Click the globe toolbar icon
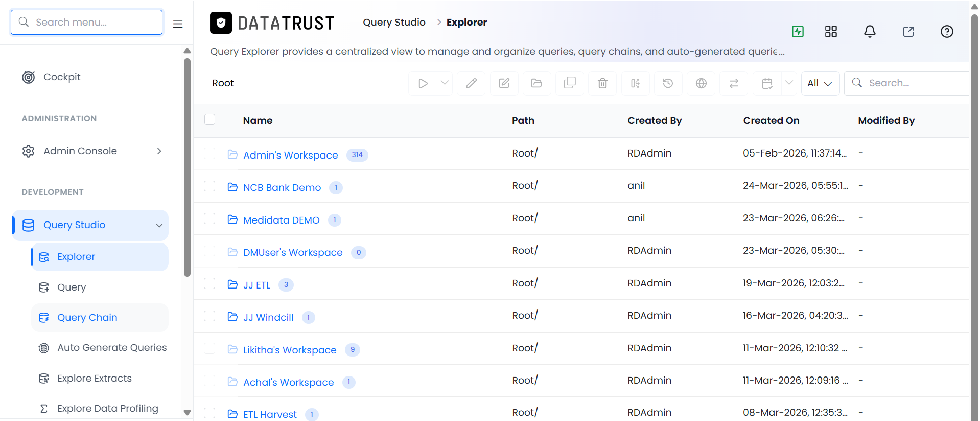Viewport: 980px width, 421px height. (x=701, y=83)
